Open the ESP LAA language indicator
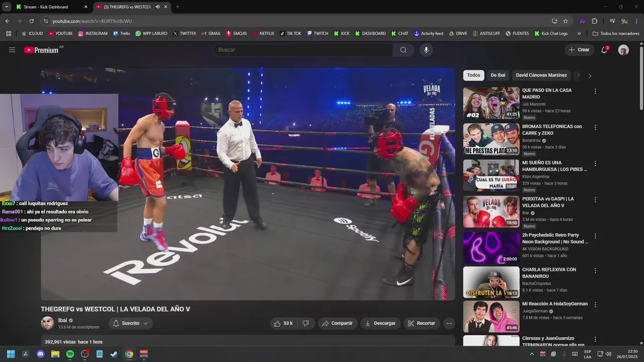The height and width of the screenshot is (362, 644). [588, 354]
